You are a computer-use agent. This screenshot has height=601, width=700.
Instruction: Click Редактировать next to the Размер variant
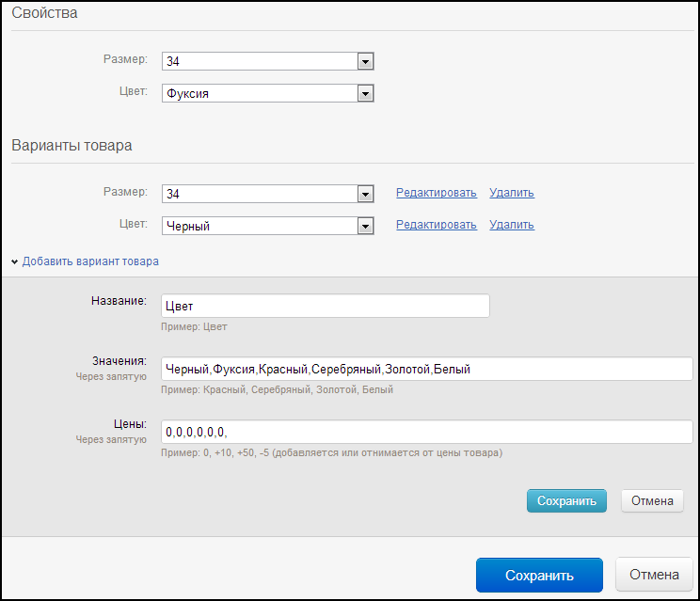pos(437,193)
